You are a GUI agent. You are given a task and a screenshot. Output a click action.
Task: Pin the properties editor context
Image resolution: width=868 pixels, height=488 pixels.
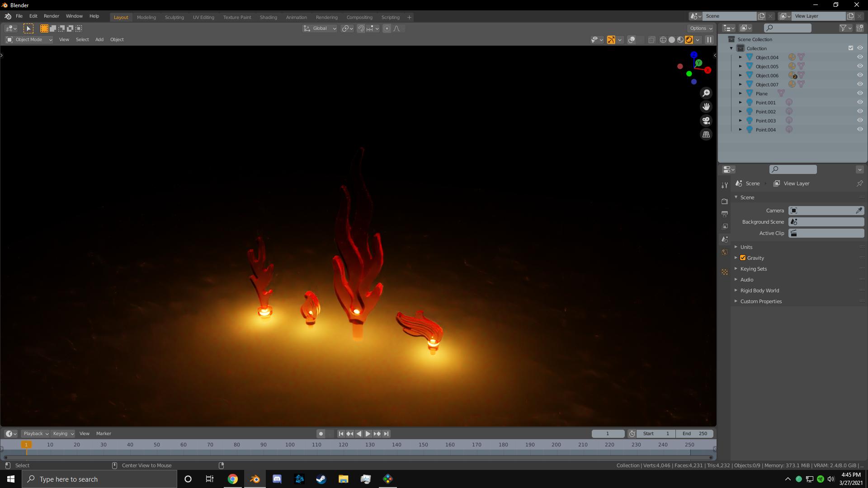859,183
